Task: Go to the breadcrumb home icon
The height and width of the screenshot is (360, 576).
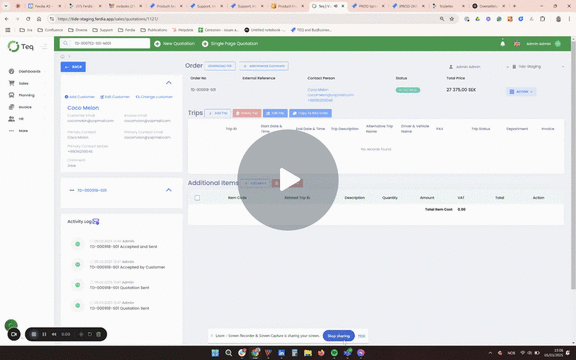Action: tap(62, 56)
